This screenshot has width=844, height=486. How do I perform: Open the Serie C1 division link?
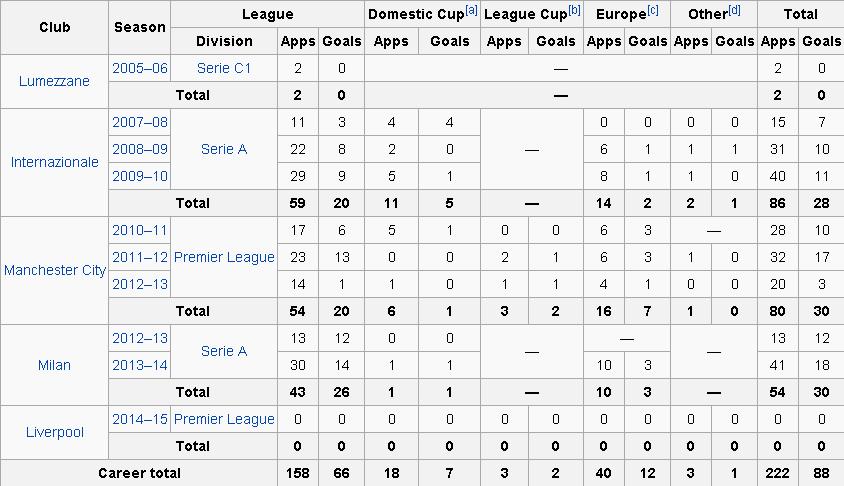point(224,68)
